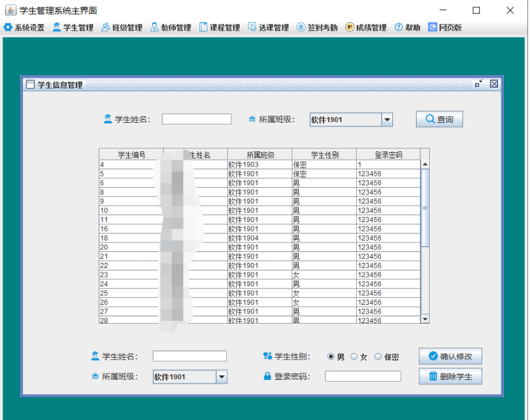Click the 学生信息管理 internal window icon
The image size is (530, 420).
[31, 85]
